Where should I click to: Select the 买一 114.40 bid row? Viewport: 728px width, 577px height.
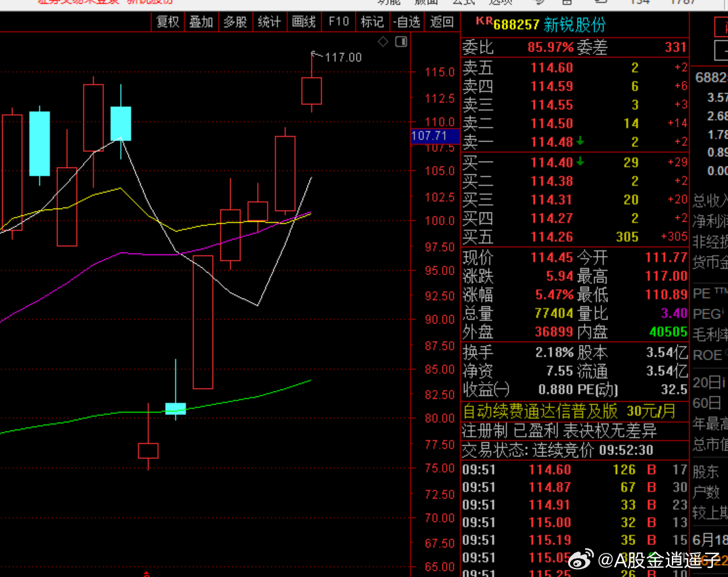575,162
